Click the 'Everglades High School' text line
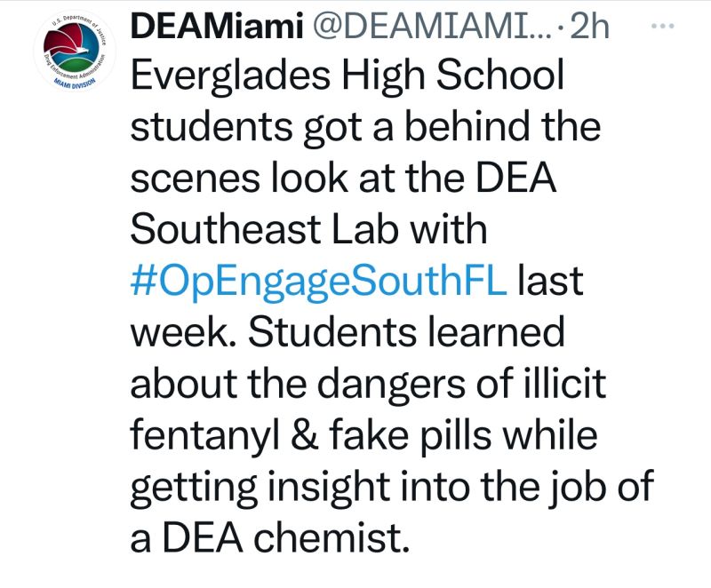 tap(347, 76)
